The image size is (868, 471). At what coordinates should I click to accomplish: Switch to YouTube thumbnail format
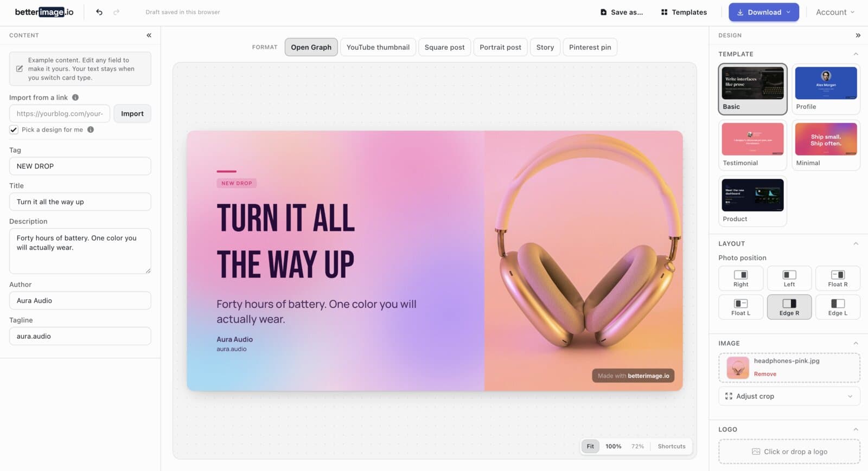point(378,47)
